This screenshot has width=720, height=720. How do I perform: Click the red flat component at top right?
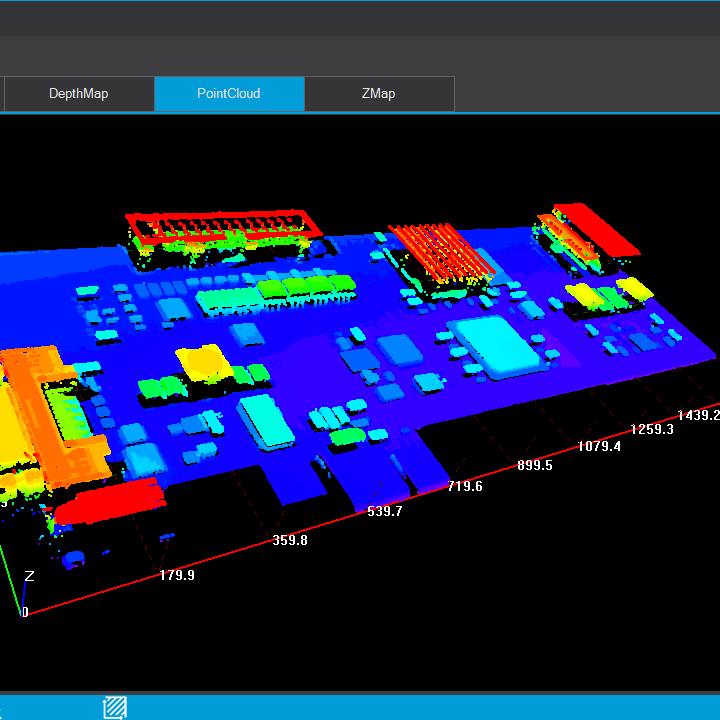tap(598, 229)
